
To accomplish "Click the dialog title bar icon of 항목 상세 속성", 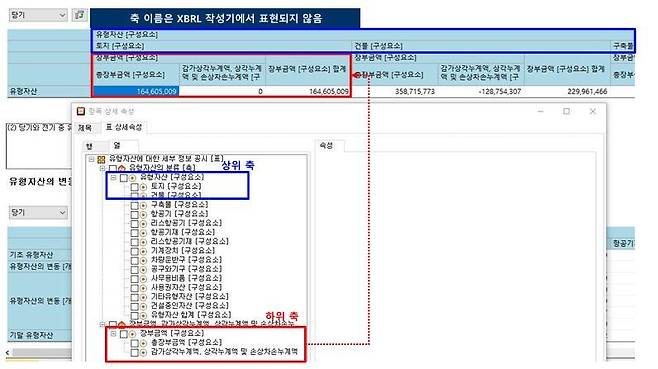I will tap(81, 111).
